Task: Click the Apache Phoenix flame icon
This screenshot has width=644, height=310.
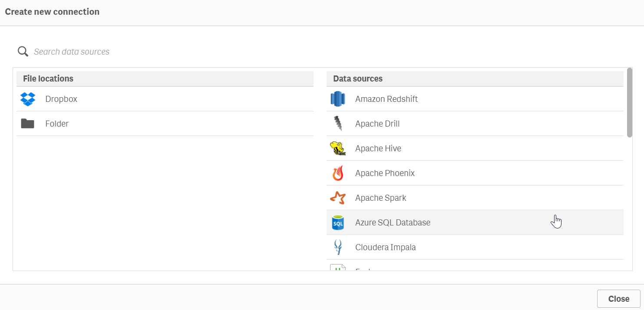Action: pyautogui.click(x=337, y=173)
